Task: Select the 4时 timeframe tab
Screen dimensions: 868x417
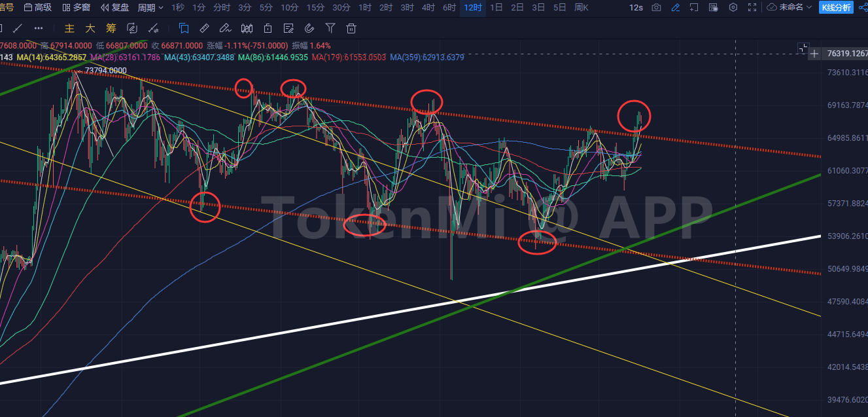Action: [x=428, y=8]
